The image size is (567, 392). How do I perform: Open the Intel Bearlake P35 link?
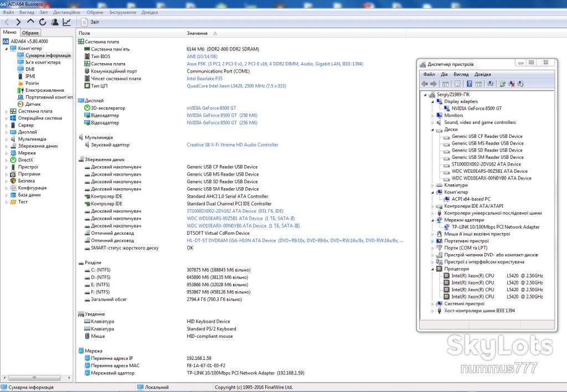coord(205,79)
